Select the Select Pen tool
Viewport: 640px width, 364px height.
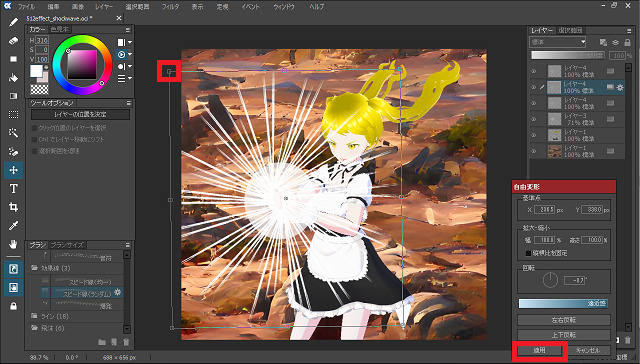(x=13, y=151)
